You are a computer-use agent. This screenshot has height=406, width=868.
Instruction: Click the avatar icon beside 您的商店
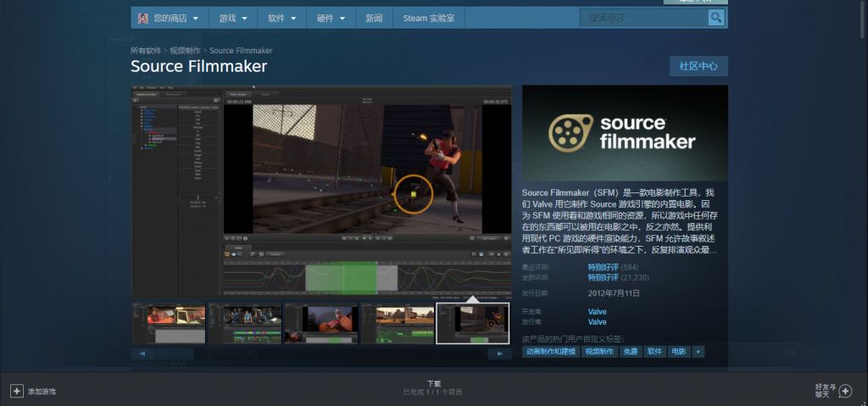(142, 19)
